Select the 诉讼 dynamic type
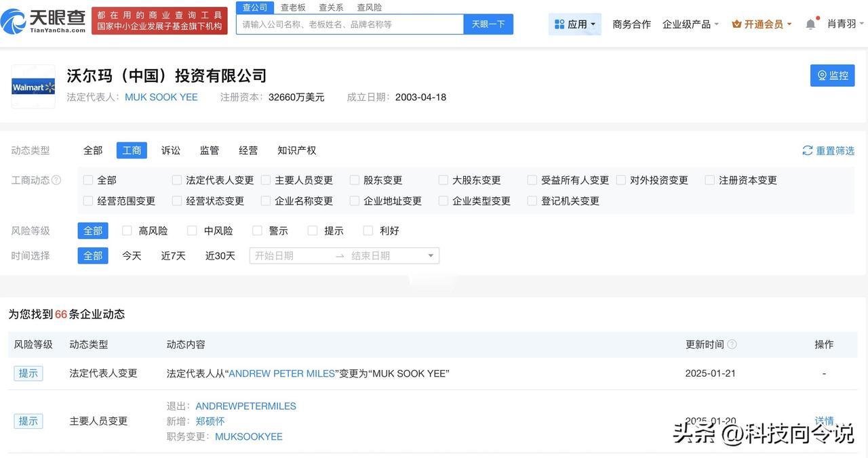The height and width of the screenshot is (458, 868). [x=171, y=150]
